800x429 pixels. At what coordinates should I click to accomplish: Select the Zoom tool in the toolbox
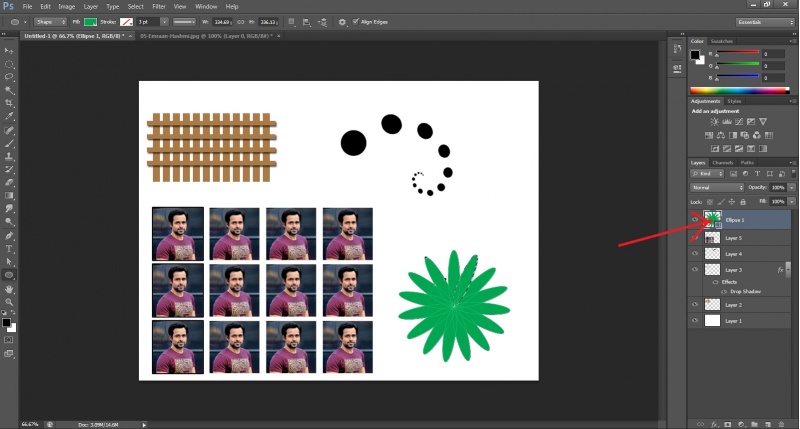10,301
